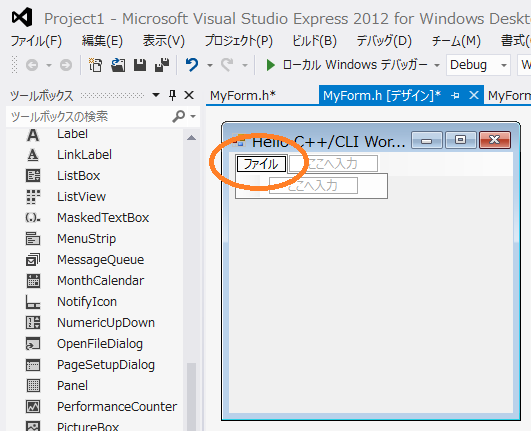
Task: Click the top-level ここへ入力 menu placeholder
Action: (334, 164)
